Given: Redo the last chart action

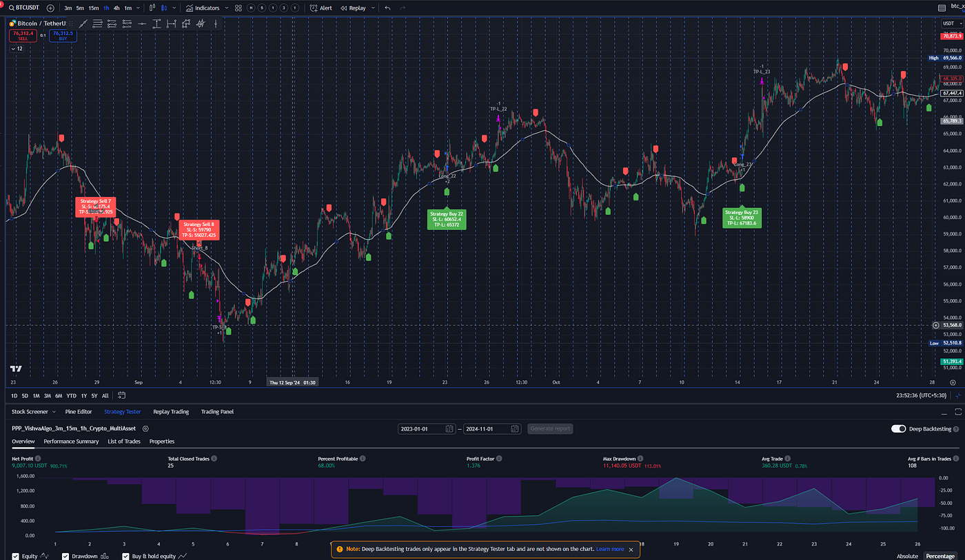Looking at the screenshot, I should [x=403, y=8].
